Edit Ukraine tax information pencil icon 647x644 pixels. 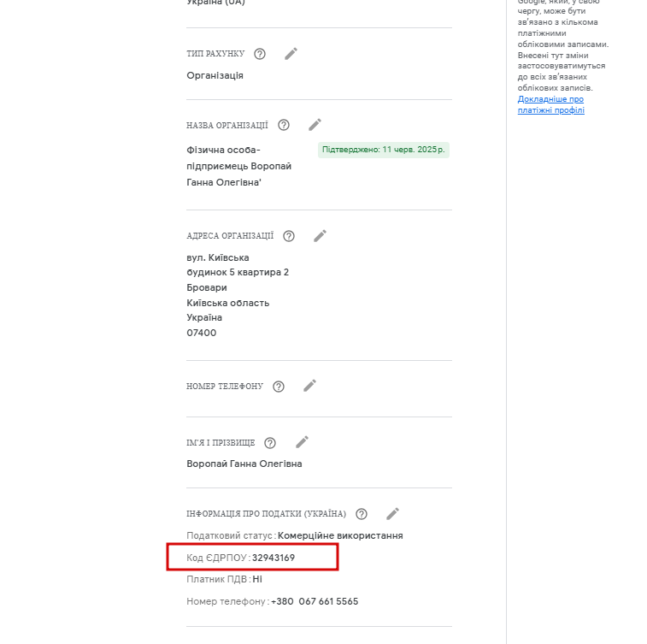pyautogui.click(x=393, y=513)
